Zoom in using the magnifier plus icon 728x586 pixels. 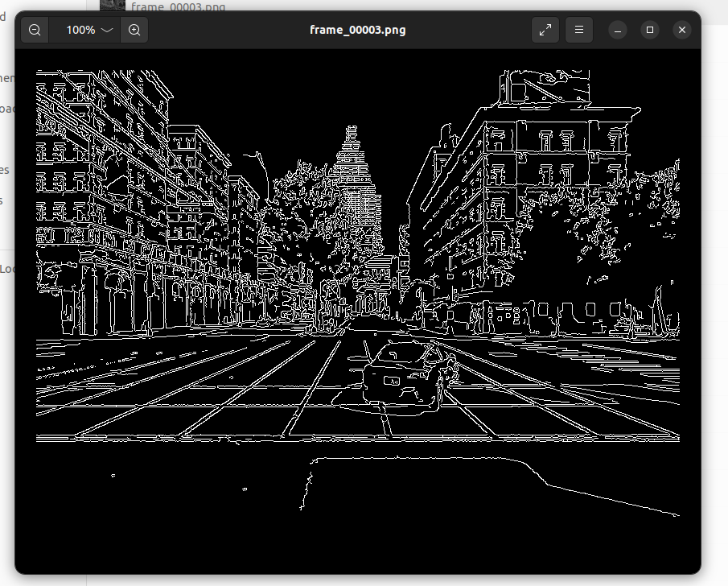134,30
